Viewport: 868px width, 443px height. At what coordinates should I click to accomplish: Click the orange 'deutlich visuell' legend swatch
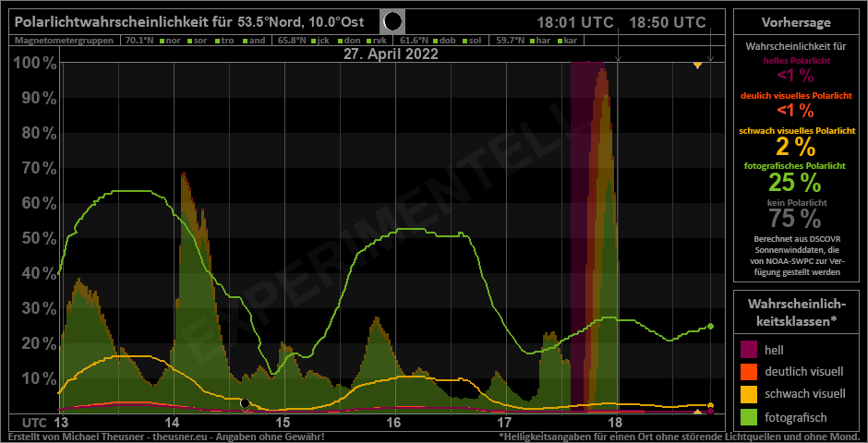[749, 372]
